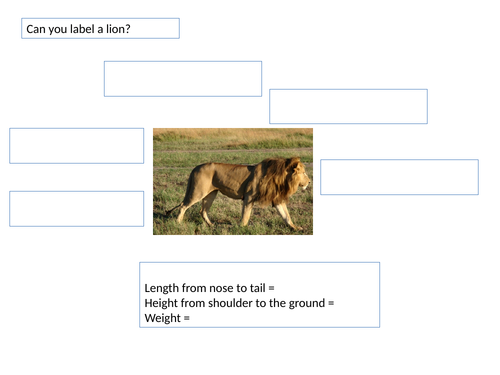
Task: Click the dry grass strip at the photo's top
Action: pos(233,133)
